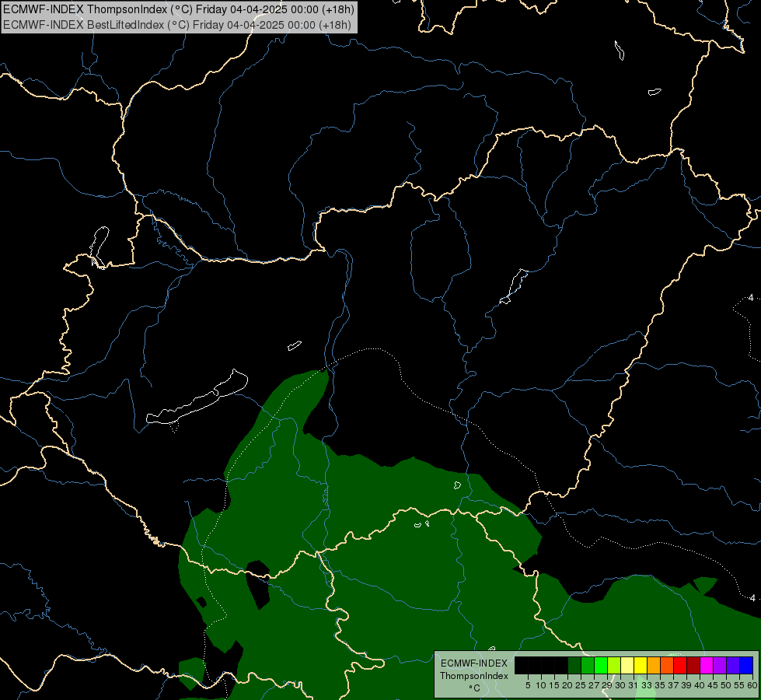Click the legend tick value 10
This screenshot has width=761, height=700.
[x=541, y=685]
